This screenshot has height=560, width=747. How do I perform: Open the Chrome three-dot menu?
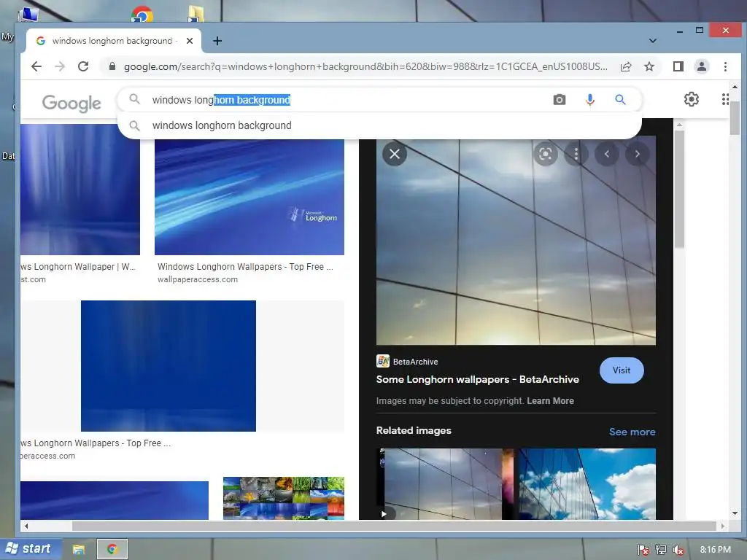[x=725, y=66]
